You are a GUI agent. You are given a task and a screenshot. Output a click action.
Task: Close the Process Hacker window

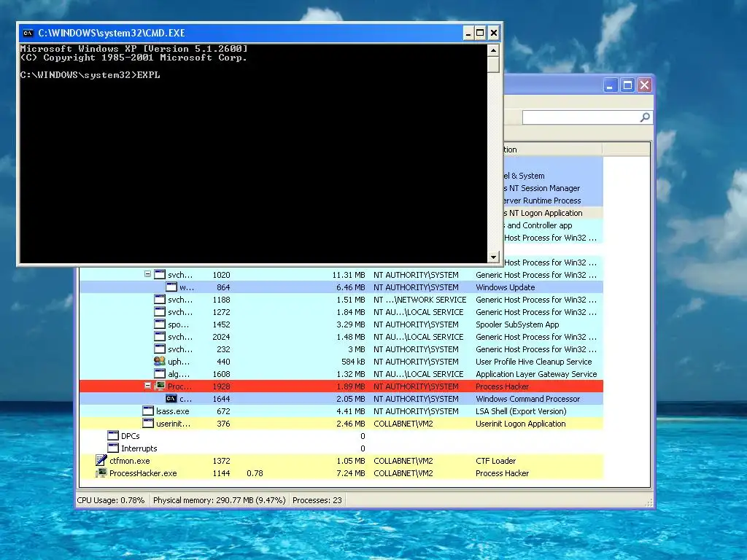coord(645,85)
